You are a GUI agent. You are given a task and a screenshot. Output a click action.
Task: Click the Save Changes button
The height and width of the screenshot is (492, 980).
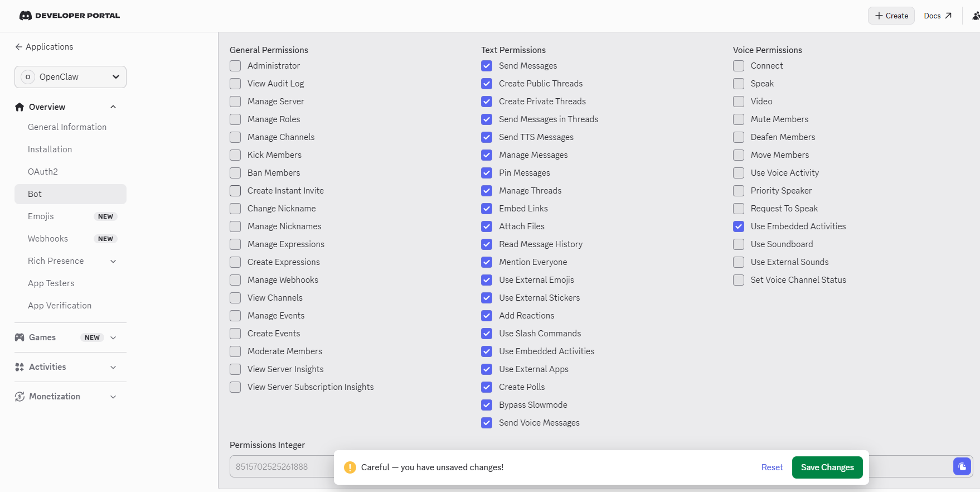tap(827, 467)
